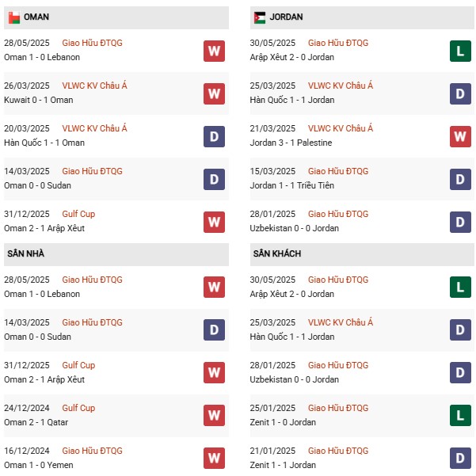Viewport: 476px width, 476px height.
Task: Click the Jordan flag icon
Action: click(260, 17)
